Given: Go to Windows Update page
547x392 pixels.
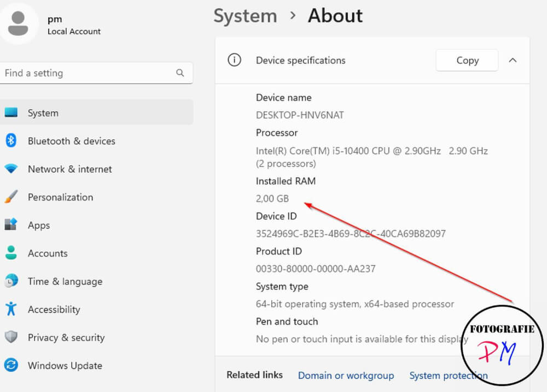Looking at the screenshot, I should 96,365.
